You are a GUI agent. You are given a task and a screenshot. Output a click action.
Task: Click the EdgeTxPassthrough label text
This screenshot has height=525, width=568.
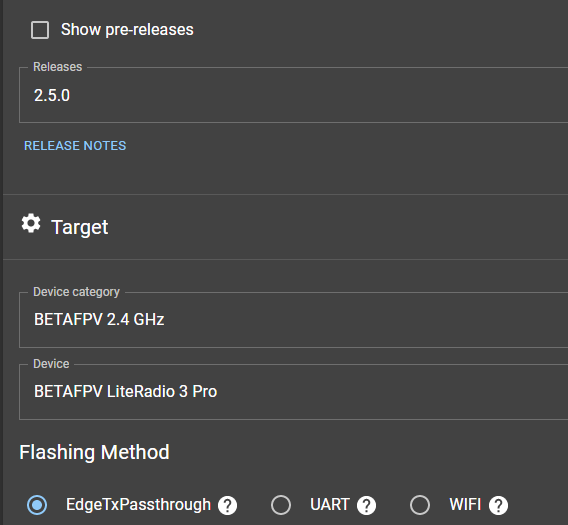[x=138, y=505]
